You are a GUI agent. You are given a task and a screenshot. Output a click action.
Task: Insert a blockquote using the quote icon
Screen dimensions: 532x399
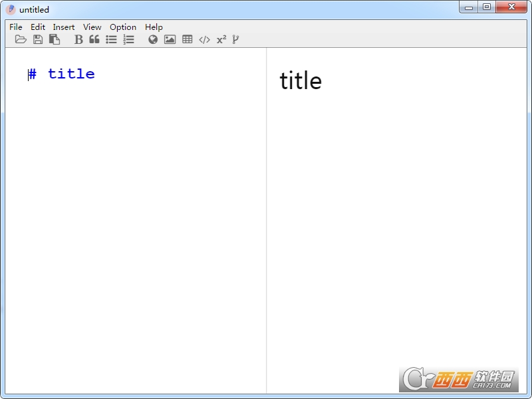coord(94,39)
